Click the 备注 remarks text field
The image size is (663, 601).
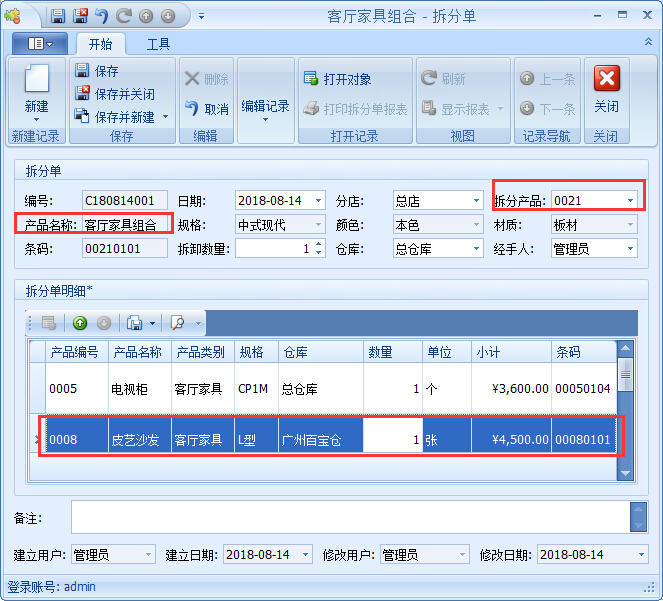[x=350, y=517]
